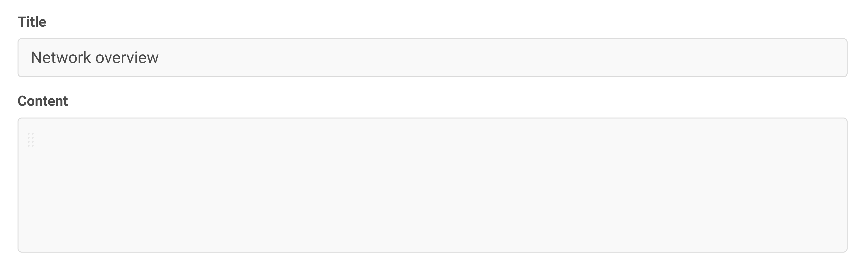Click the word "overview" in the title
This screenshot has height=272, width=868.
(x=127, y=58)
